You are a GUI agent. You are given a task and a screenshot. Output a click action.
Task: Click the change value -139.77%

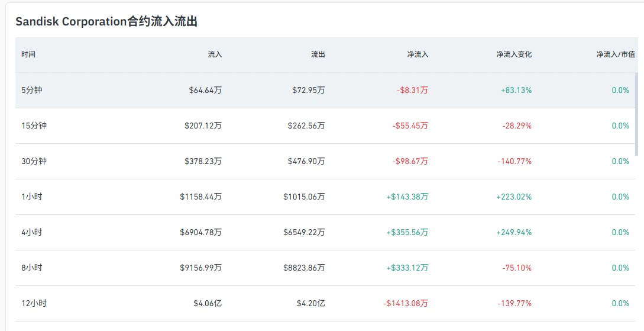pyautogui.click(x=514, y=303)
